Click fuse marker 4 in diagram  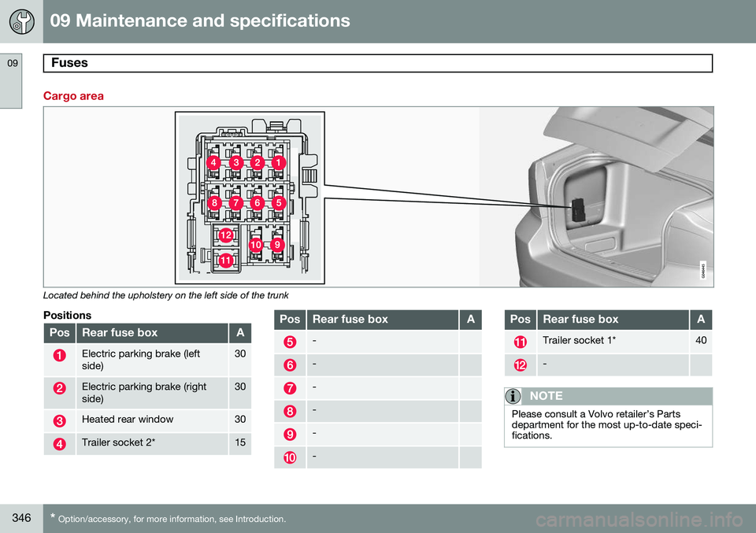(x=213, y=163)
